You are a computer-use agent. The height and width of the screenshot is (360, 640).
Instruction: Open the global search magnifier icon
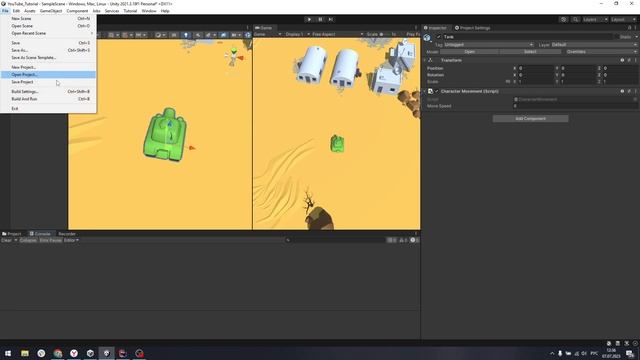pos(575,20)
